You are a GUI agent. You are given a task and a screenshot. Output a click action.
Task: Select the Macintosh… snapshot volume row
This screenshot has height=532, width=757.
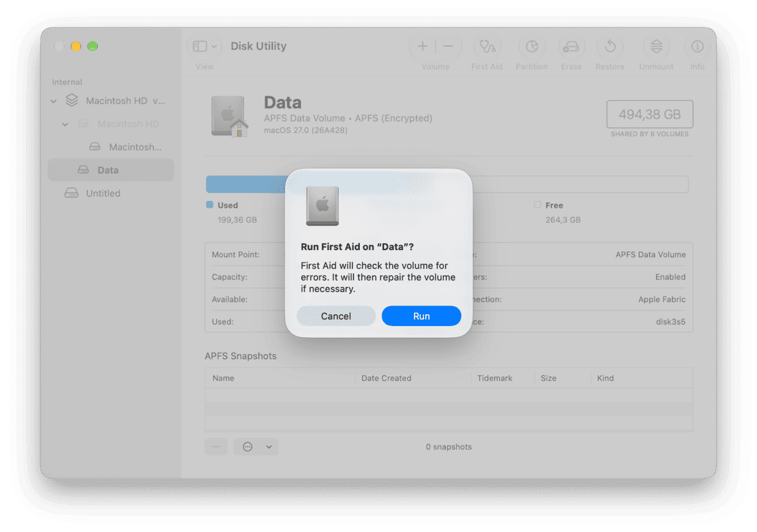[x=111, y=147]
